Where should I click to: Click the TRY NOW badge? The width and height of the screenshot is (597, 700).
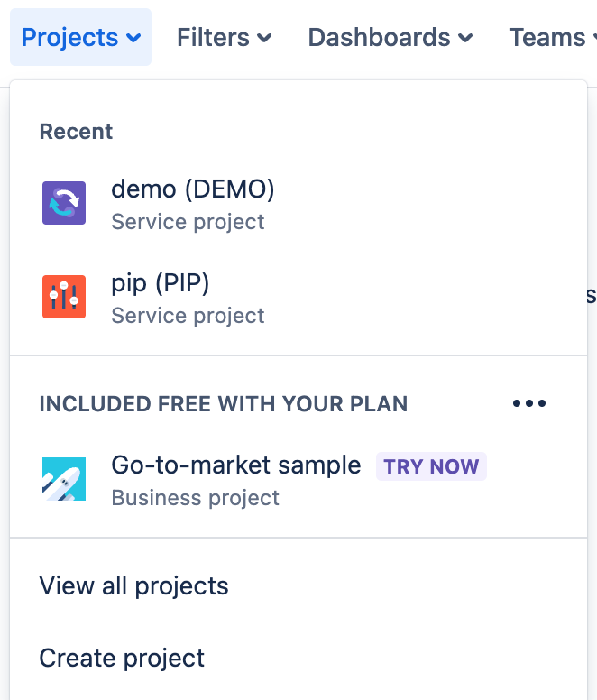pos(431,466)
